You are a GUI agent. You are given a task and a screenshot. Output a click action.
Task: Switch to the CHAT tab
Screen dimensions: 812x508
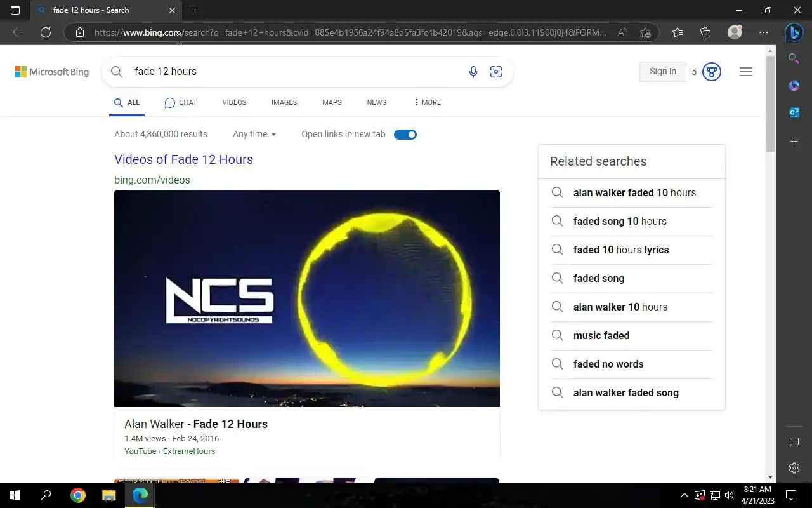(181, 102)
